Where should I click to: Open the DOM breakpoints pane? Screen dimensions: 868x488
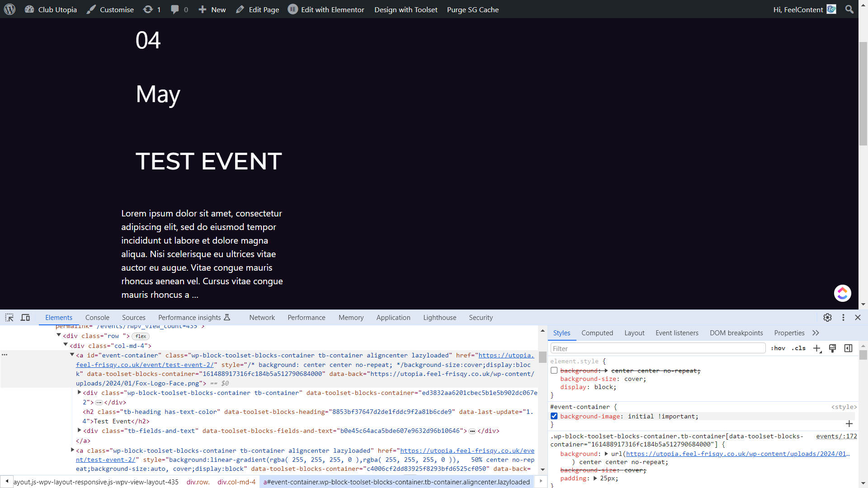(736, 333)
